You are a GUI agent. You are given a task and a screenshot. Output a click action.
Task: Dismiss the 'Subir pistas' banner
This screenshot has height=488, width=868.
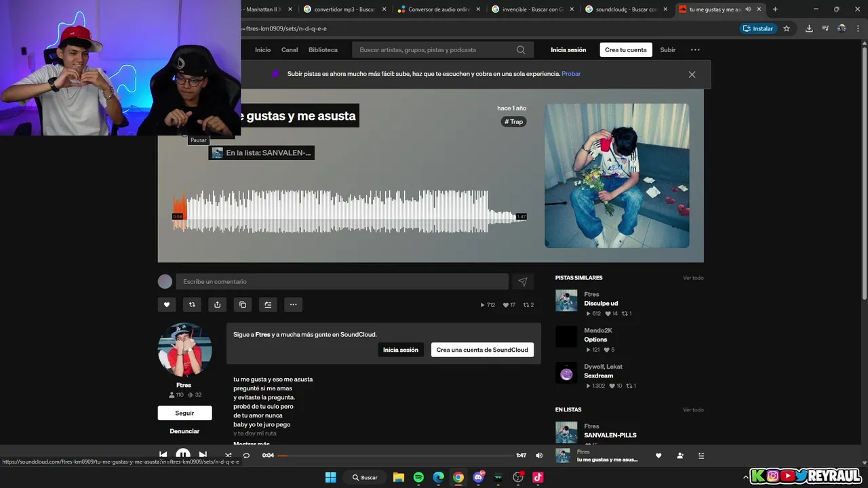coord(692,75)
